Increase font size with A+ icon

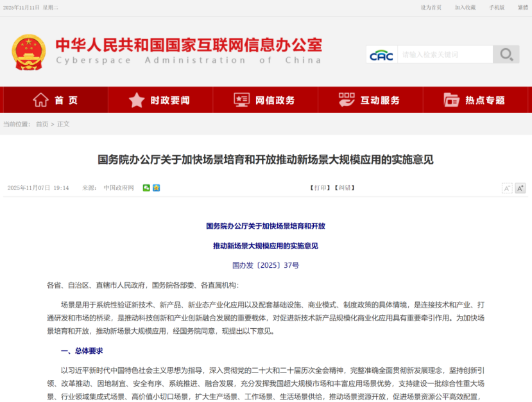[520, 188]
